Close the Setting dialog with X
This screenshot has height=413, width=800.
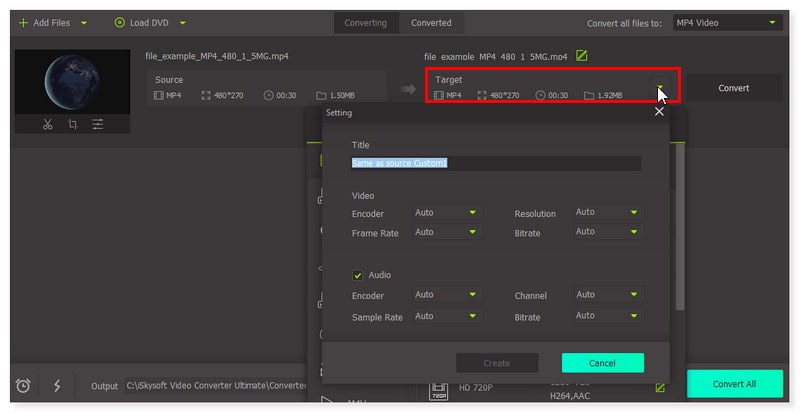pyautogui.click(x=659, y=112)
